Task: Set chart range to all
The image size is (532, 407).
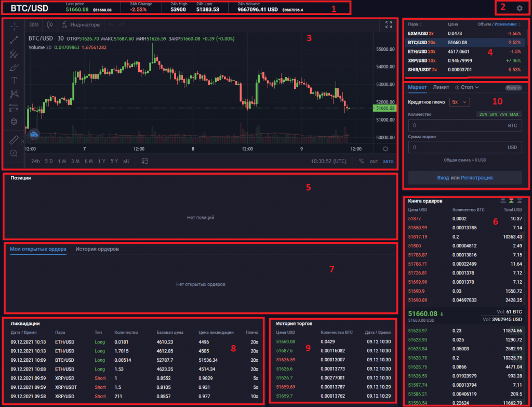Action: (x=126, y=161)
